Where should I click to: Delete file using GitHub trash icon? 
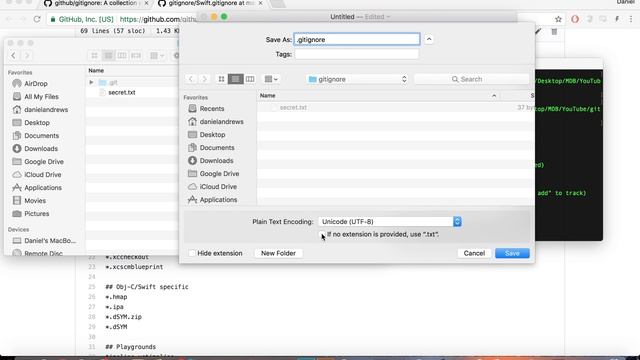pos(554,31)
